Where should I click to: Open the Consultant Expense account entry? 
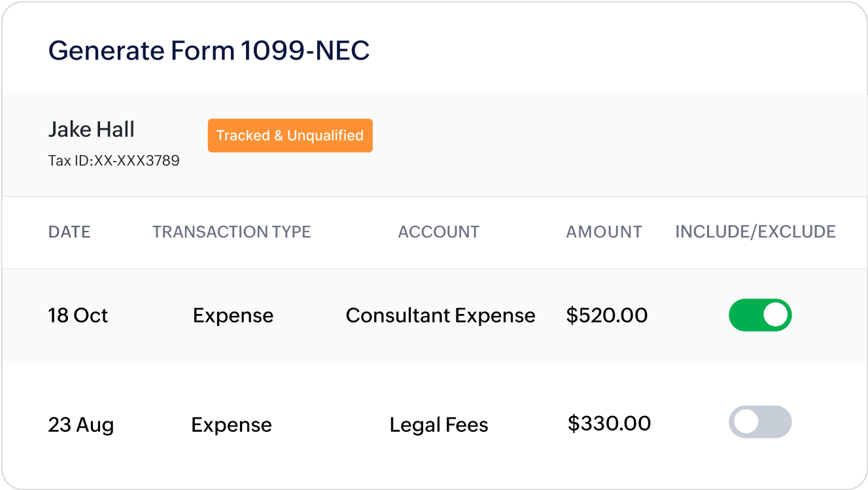click(x=440, y=315)
